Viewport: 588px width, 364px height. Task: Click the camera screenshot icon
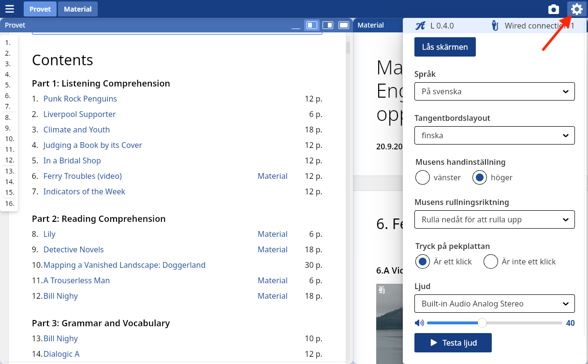tap(553, 9)
